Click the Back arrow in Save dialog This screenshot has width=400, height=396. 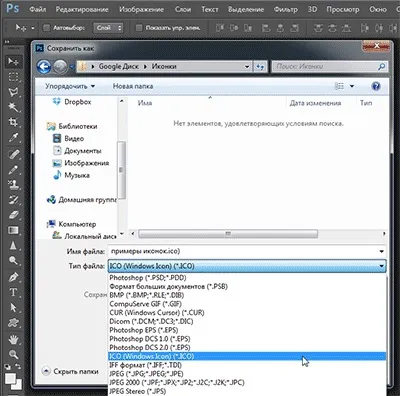44,67
